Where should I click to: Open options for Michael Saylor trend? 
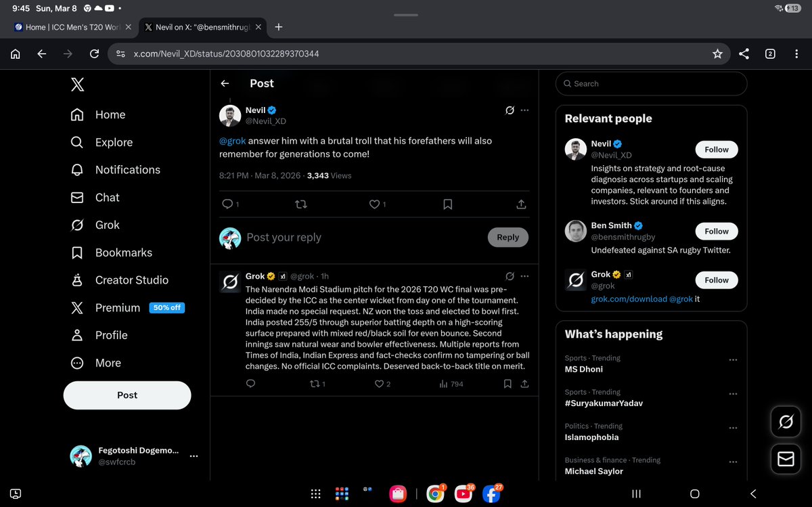point(733,462)
